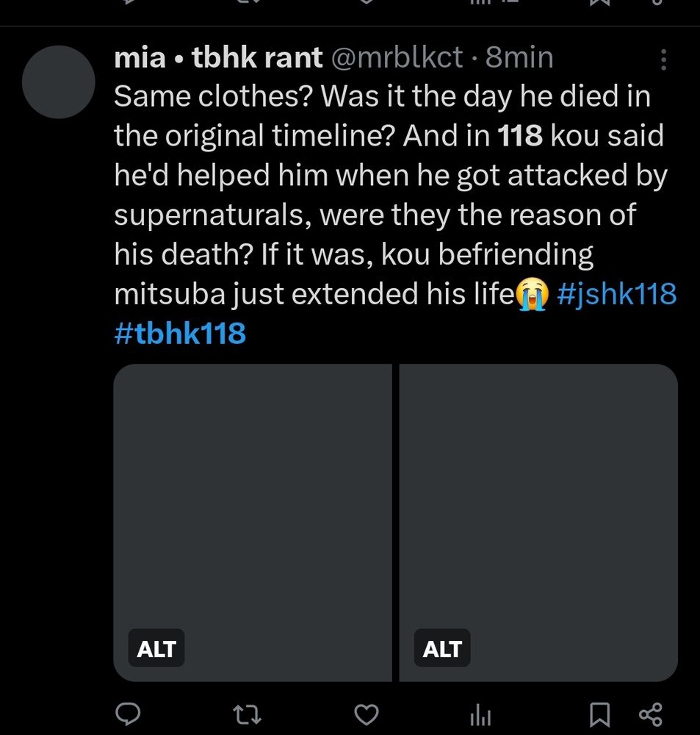Like the tweet with heart icon

(x=366, y=715)
